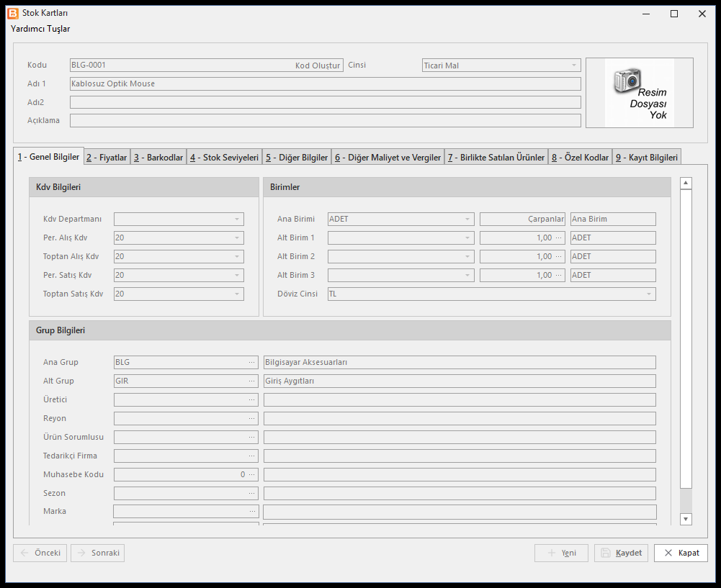This screenshot has height=588, width=721.
Task: Click the Adı2 input field
Action: point(325,102)
